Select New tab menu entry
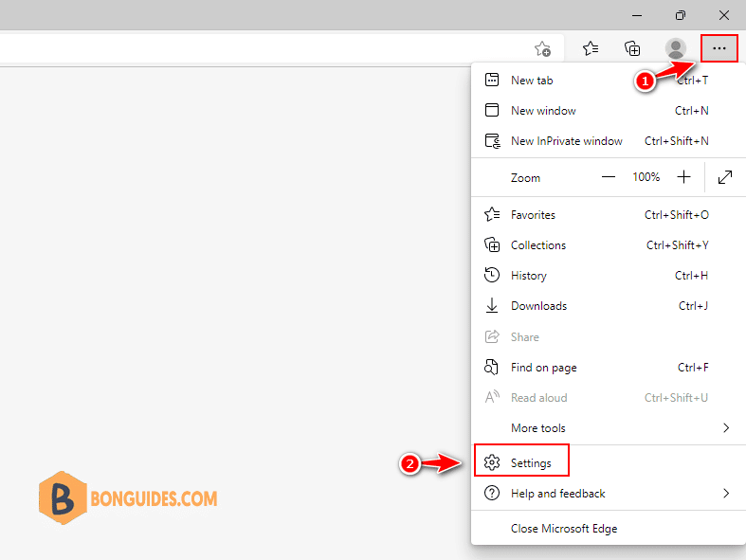This screenshot has width=746, height=560. click(608, 80)
